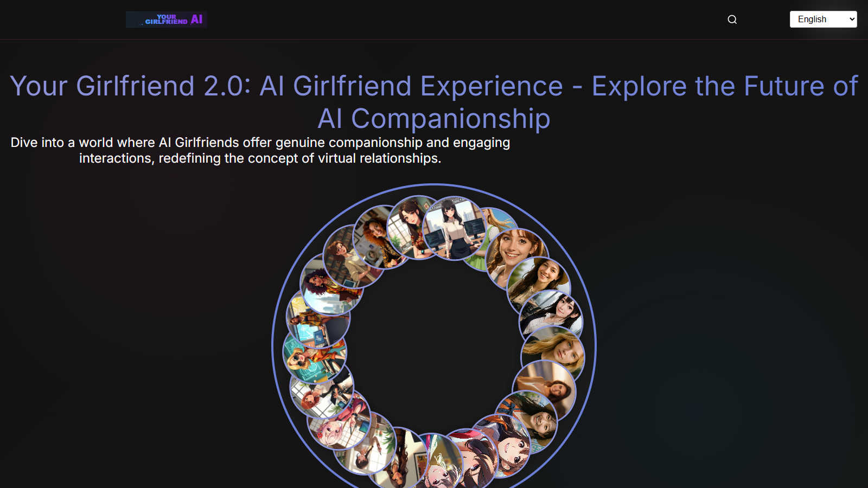Click the subtitle 'Dive into a world' text
The width and height of the screenshot is (868, 488).
click(260, 150)
